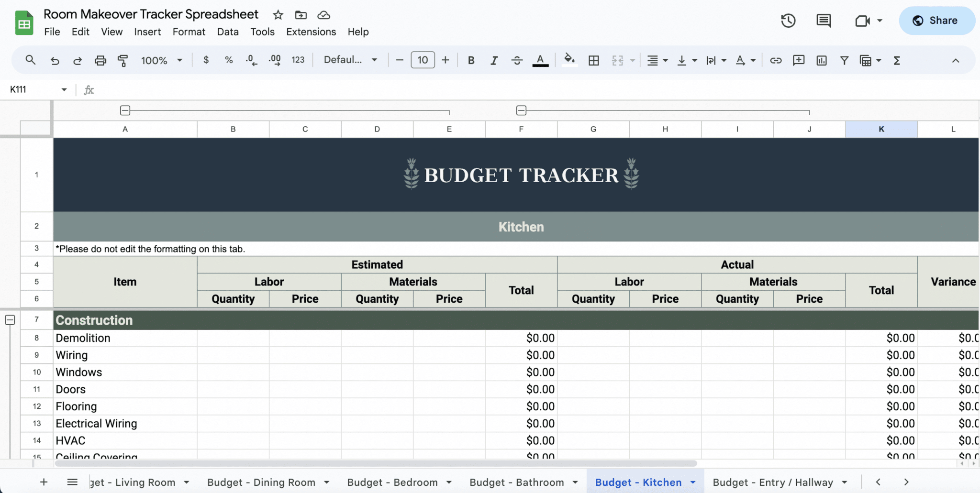This screenshot has height=493, width=980.
Task: Open the fill color picker
Action: 569,60
